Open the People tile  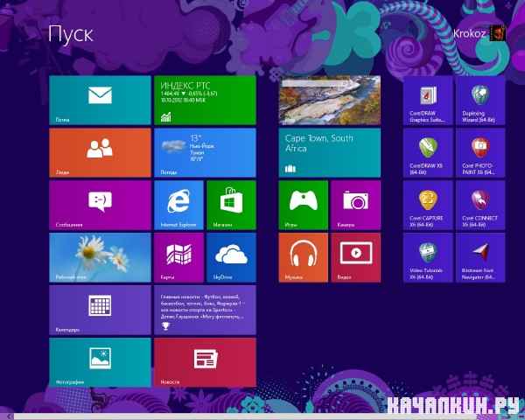point(100,153)
